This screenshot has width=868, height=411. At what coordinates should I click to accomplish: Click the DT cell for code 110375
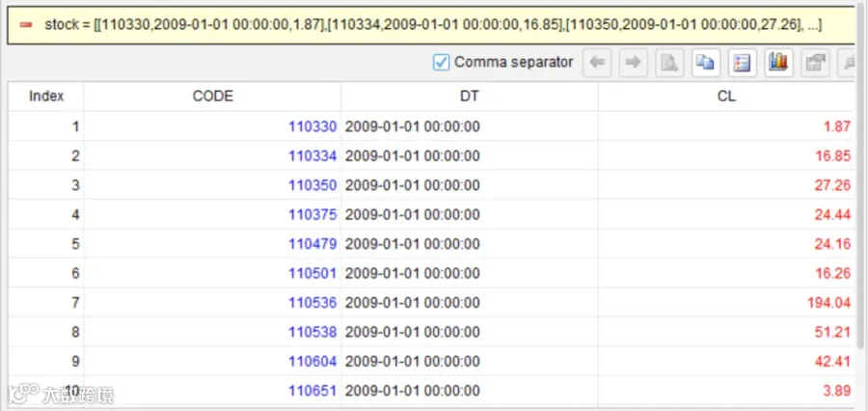click(x=470, y=215)
